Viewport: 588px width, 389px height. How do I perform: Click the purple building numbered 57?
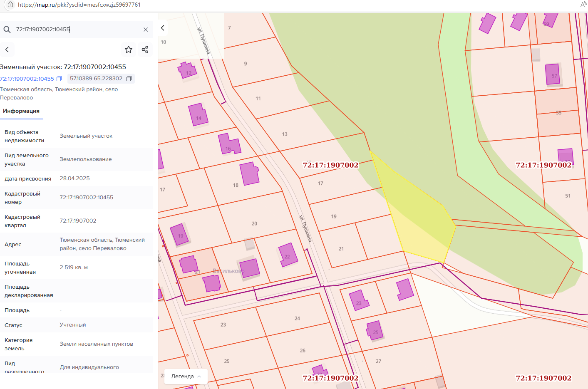[x=553, y=74]
